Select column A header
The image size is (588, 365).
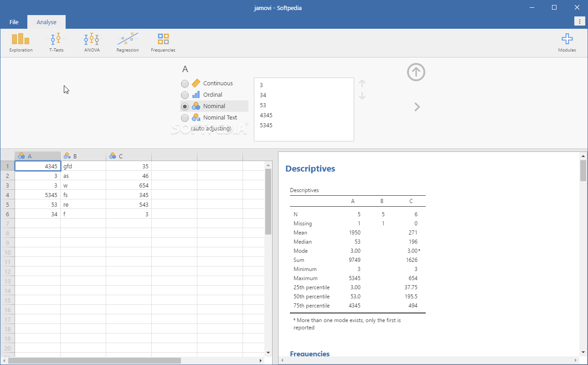click(x=37, y=156)
